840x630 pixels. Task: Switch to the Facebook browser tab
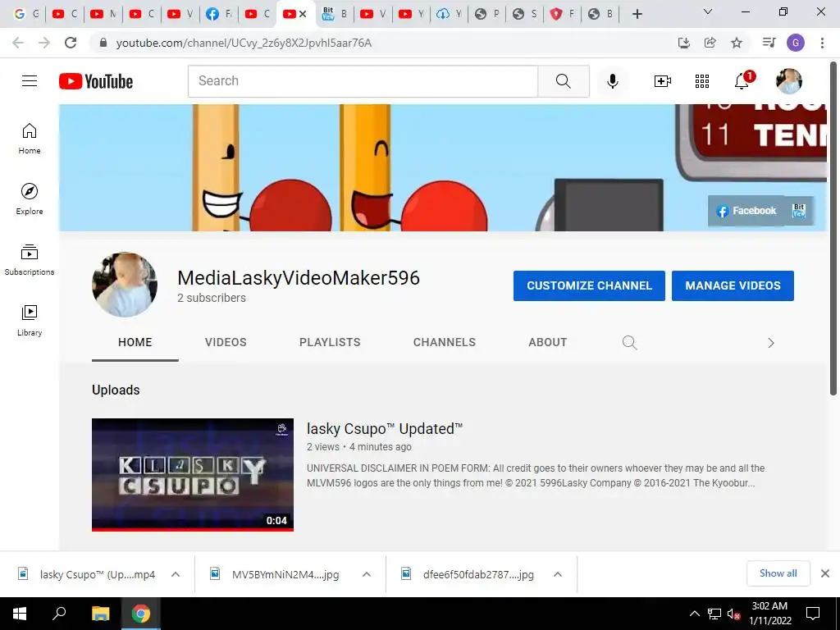[x=218, y=14]
